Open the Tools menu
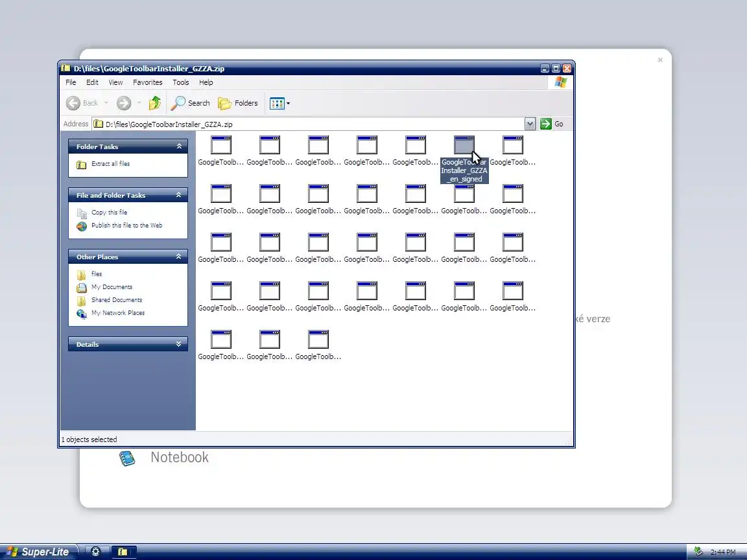747x560 pixels. tap(180, 82)
